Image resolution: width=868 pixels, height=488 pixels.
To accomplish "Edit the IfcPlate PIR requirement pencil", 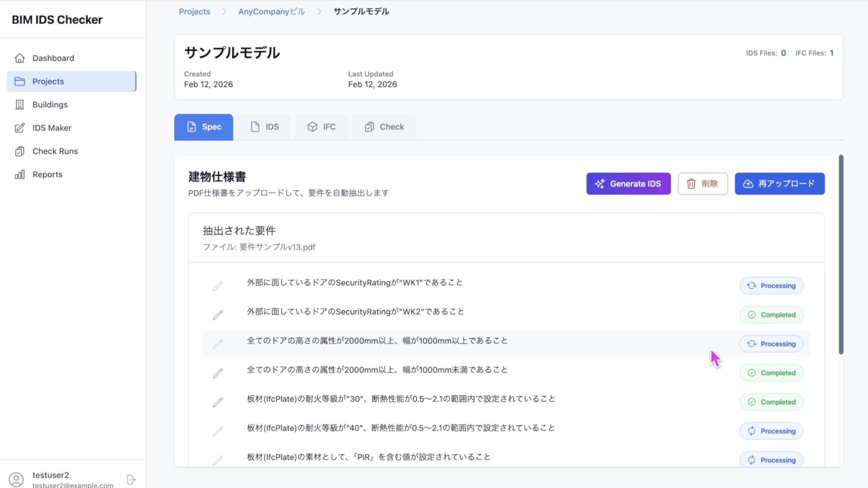I will 218,460.
